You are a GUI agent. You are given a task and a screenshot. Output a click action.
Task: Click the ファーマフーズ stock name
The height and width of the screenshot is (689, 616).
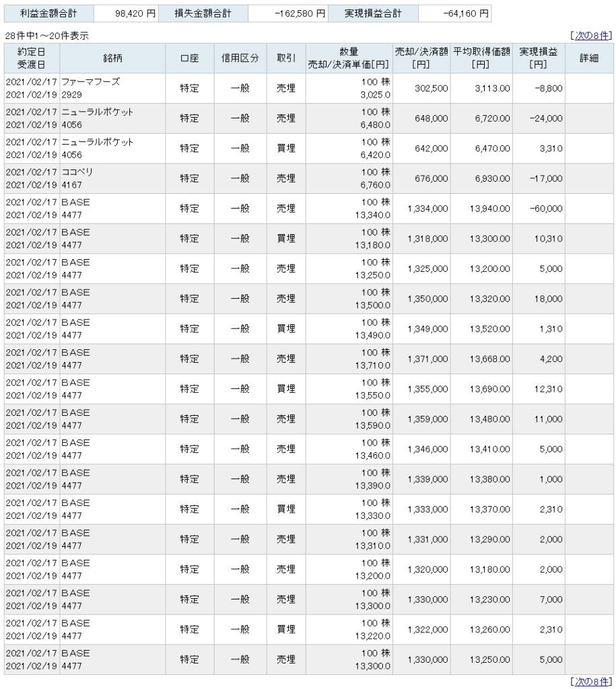[91, 81]
